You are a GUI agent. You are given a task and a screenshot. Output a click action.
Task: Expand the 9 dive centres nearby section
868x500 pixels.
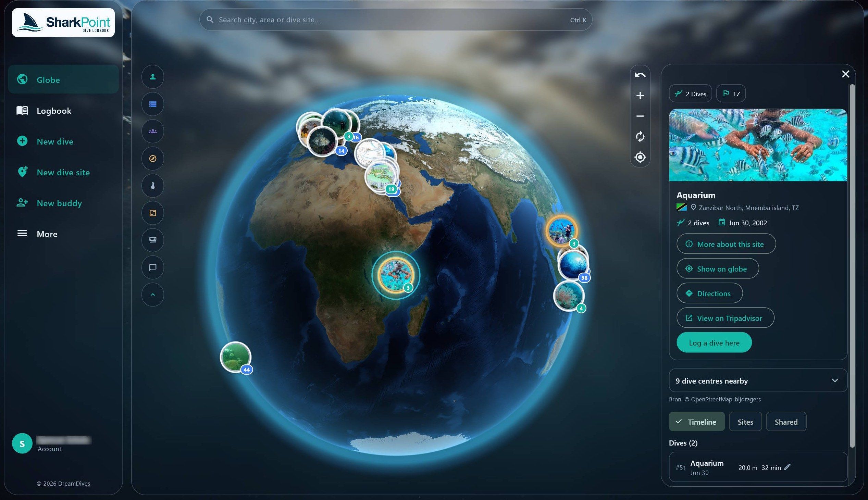pyautogui.click(x=758, y=380)
